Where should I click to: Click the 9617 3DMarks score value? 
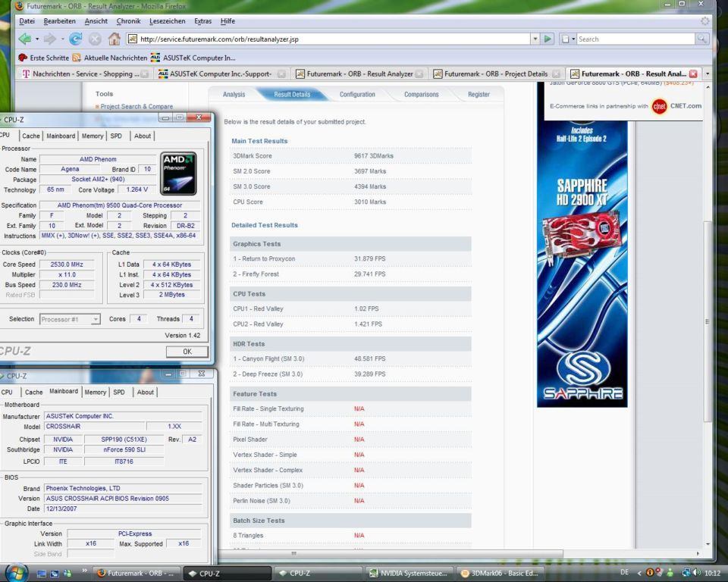[x=374, y=156]
